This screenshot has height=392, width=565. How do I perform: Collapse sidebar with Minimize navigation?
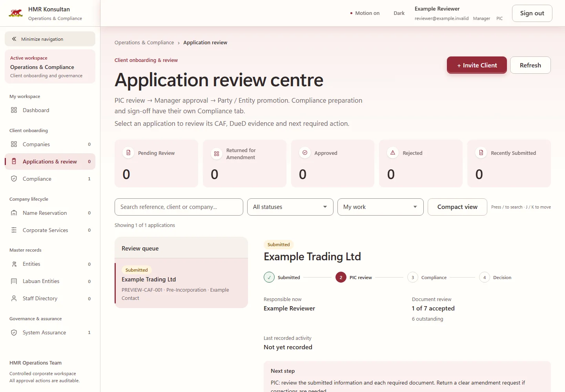coord(50,39)
